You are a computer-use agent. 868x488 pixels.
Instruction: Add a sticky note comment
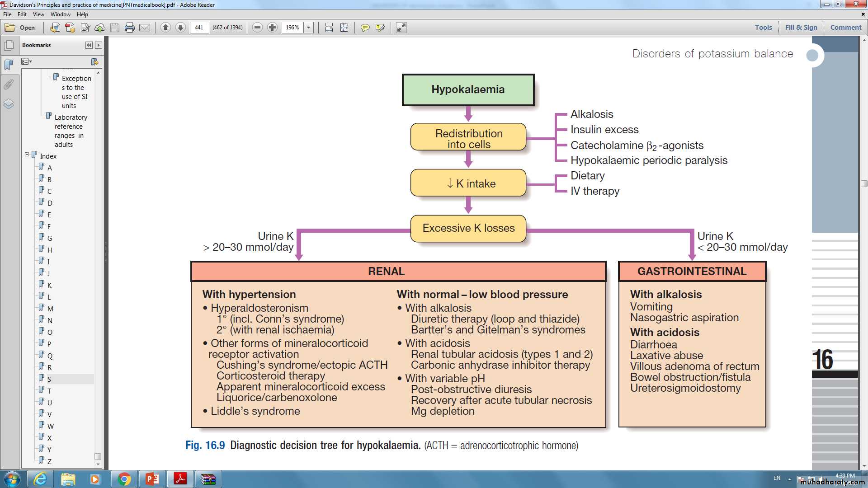[365, 28]
